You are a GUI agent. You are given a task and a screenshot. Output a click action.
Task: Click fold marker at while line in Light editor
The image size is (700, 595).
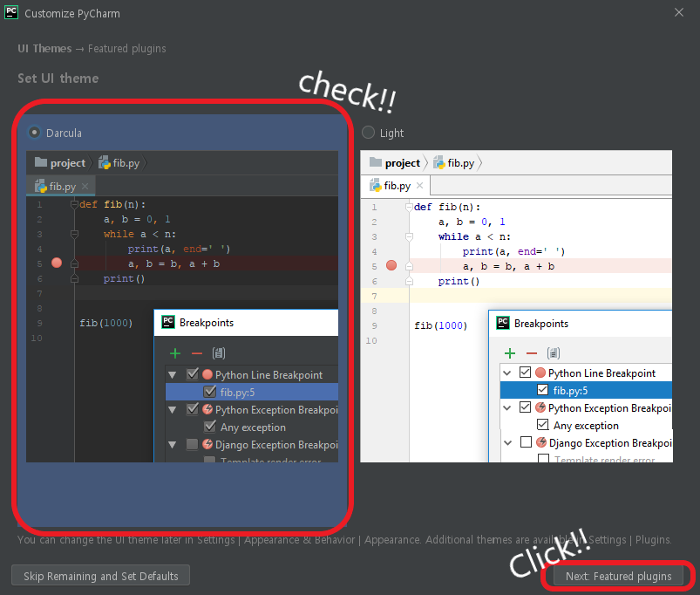pyautogui.click(x=409, y=236)
